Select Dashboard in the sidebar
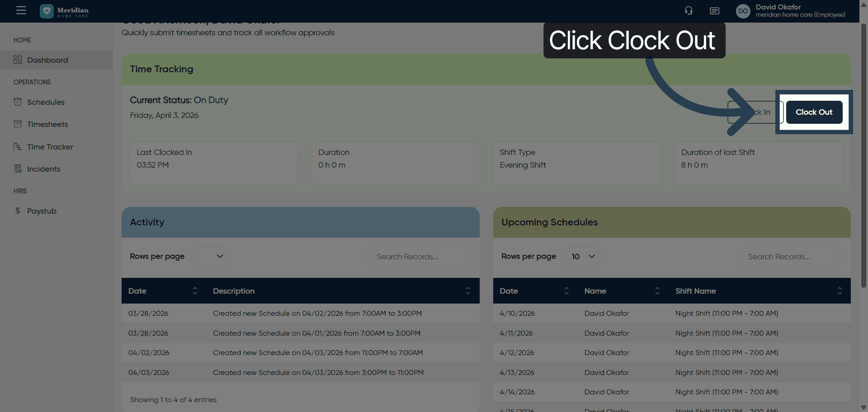This screenshot has height=412, width=868. (47, 60)
